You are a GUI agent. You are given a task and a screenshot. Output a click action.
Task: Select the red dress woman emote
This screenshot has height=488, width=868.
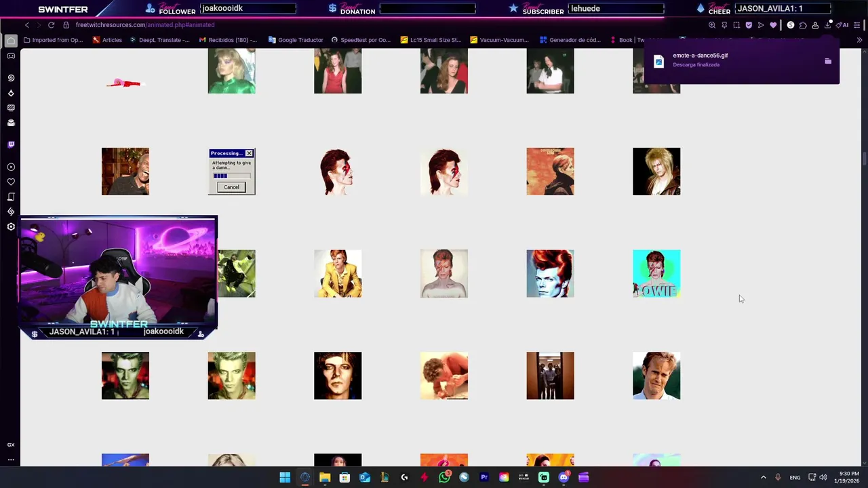pyautogui.click(x=338, y=70)
